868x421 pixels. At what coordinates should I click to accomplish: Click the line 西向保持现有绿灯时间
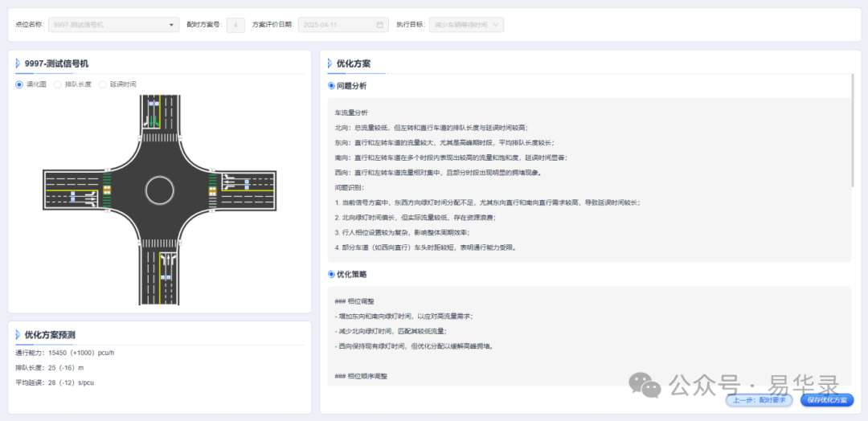[414, 346]
